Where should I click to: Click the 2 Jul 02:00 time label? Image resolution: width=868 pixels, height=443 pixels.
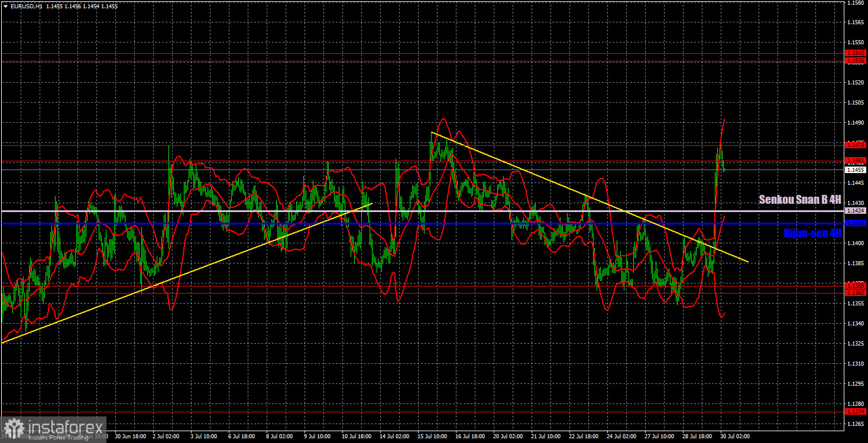(x=166, y=437)
